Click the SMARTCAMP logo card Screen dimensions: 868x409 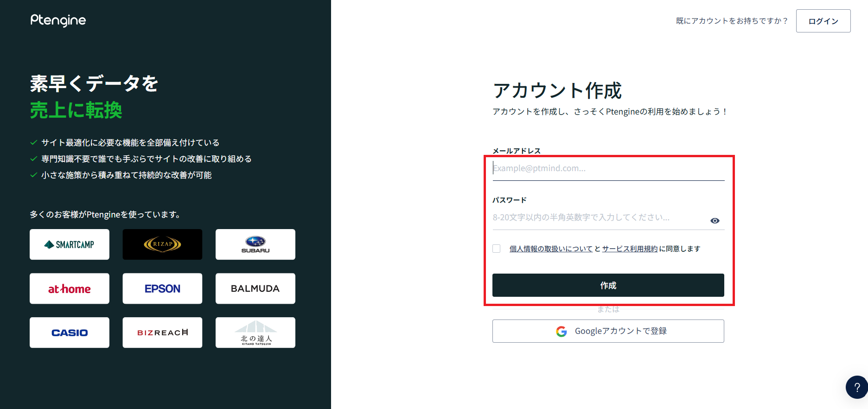tap(70, 244)
